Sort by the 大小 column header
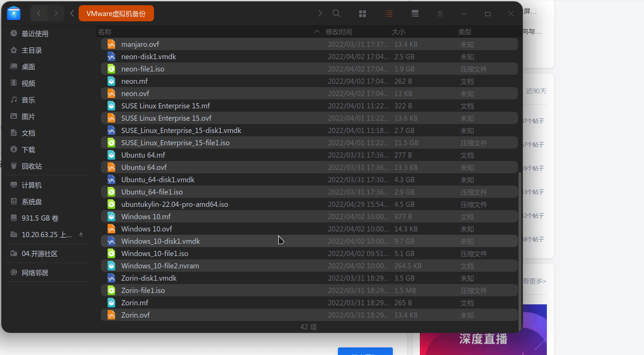 point(399,32)
